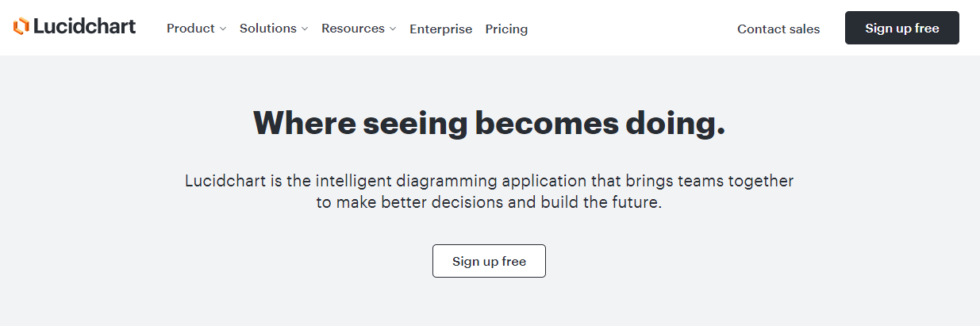This screenshot has width=980, height=326.
Task: Click the 'to make better decisions' text line
Action: click(489, 201)
